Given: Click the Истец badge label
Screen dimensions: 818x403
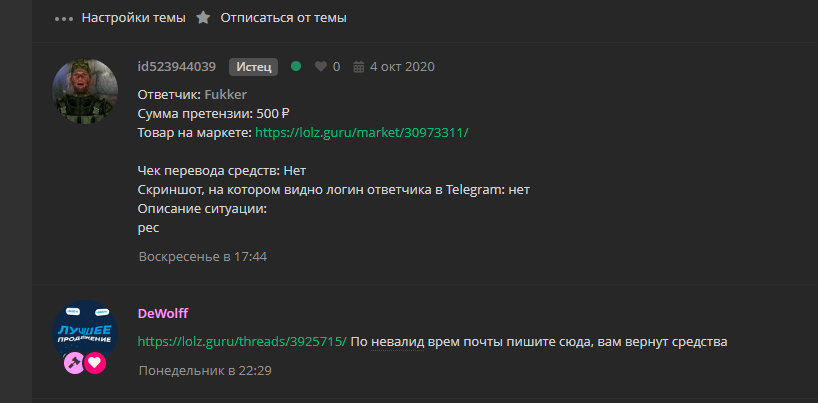Looking at the screenshot, I should 254,67.
